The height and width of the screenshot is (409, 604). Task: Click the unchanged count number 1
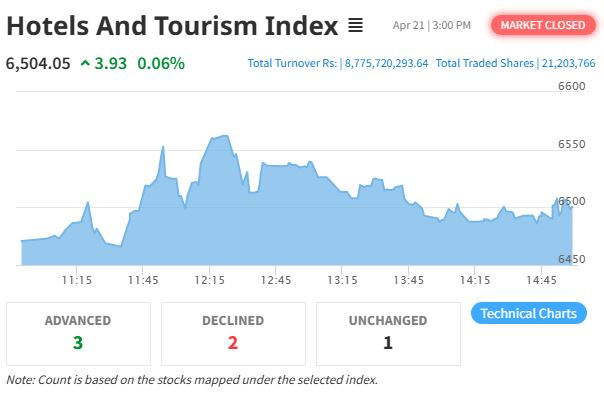(388, 343)
